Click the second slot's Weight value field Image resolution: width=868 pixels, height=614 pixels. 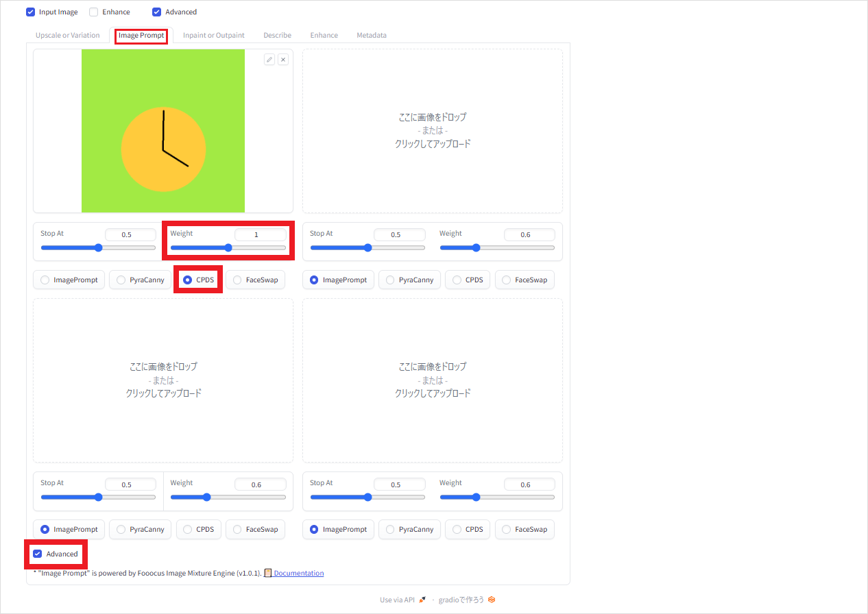pyautogui.click(x=529, y=234)
